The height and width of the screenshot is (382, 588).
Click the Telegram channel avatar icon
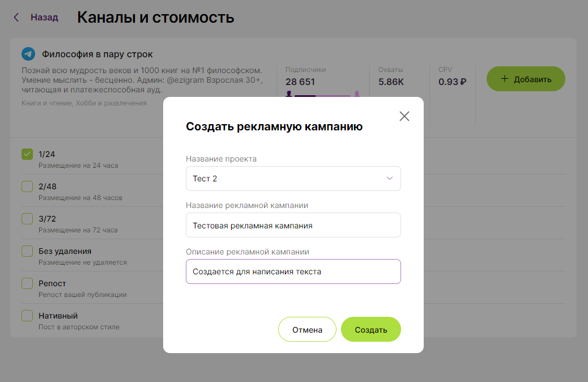(x=27, y=54)
